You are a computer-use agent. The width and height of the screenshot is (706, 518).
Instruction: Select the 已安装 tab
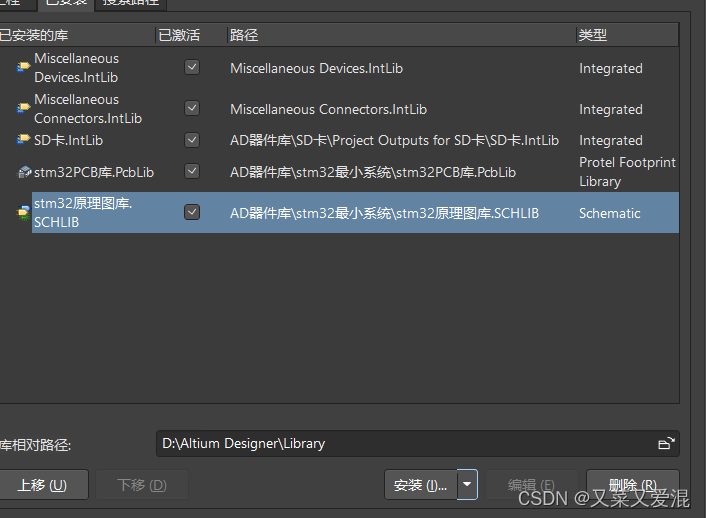66,3
